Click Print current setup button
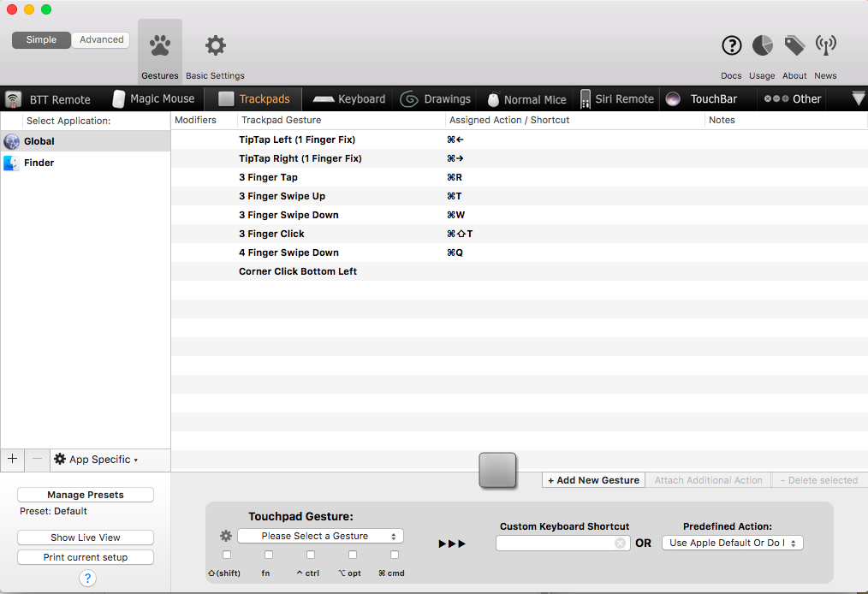 pyautogui.click(x=86, y=557)
